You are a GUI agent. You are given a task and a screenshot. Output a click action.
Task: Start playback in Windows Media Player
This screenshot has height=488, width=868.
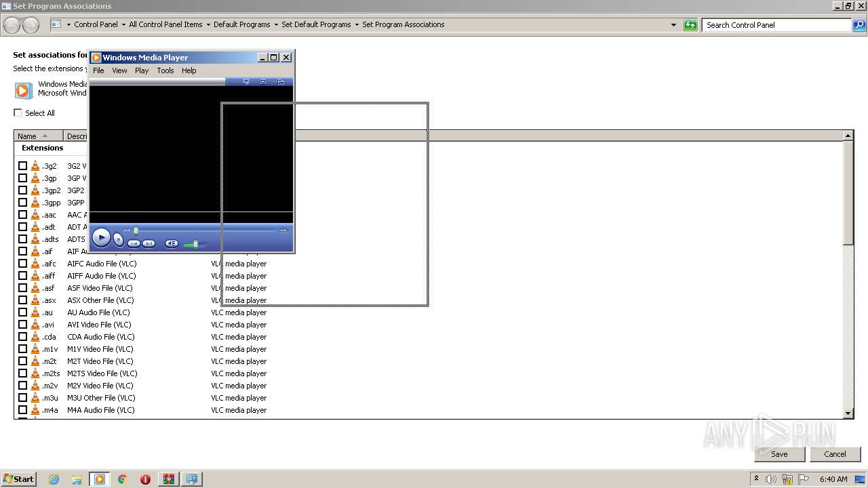click(101, 237)
